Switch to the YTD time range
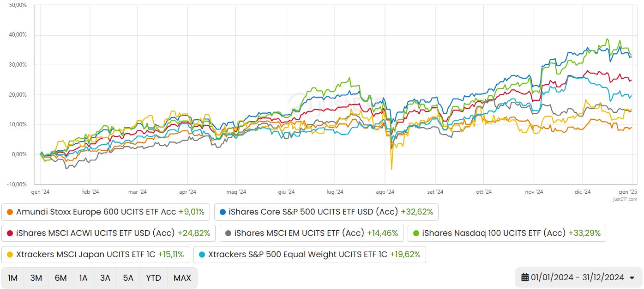644x289 pixels. point(153,278)
